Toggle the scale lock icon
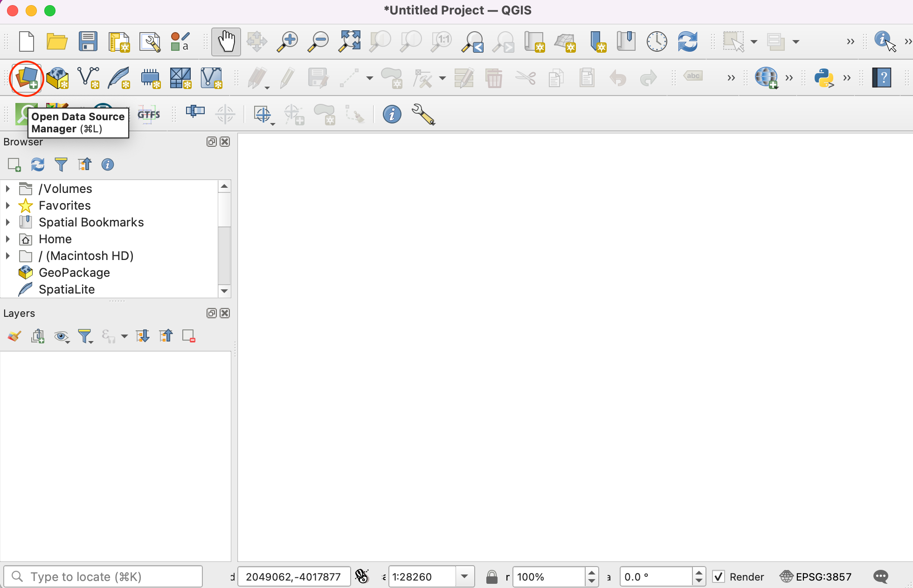 click(x=491, y=577)
